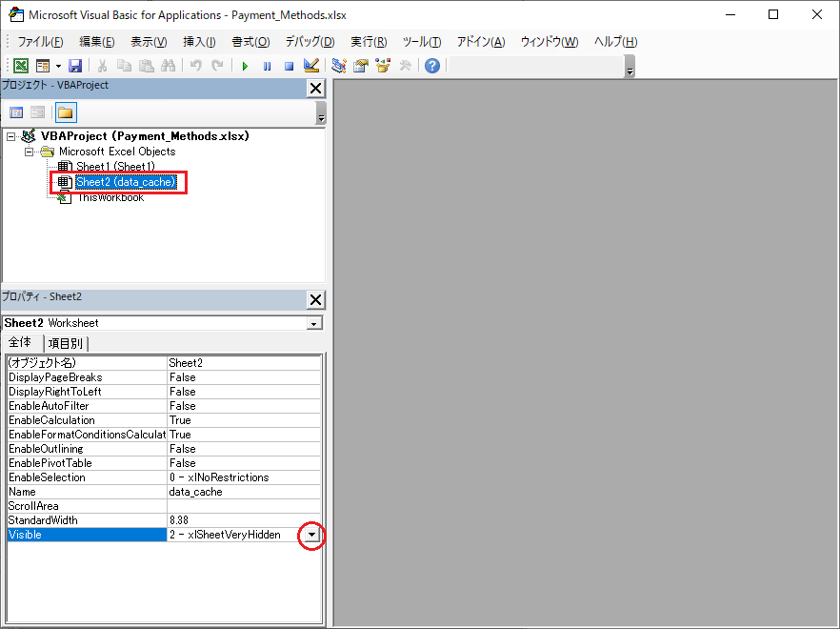The width and height of the screenshot is (840, 629).
Task: Open the 書式(O) menu
Action: tap(250, 42)
